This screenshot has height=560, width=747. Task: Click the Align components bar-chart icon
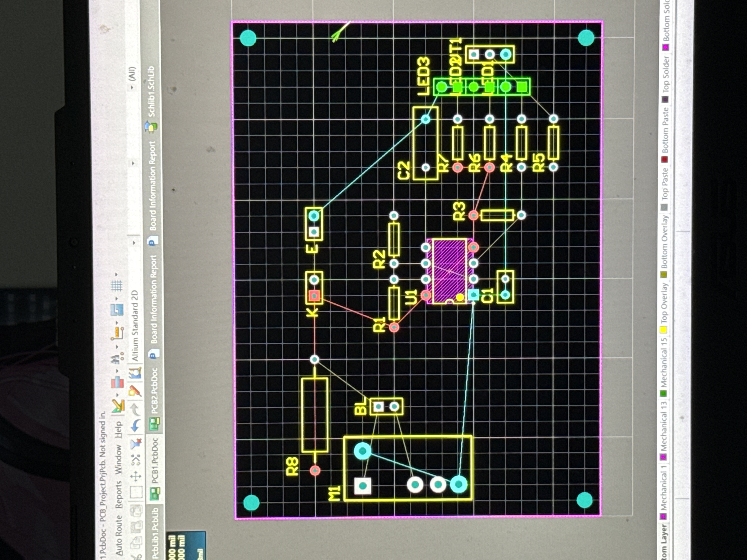pos(118,382)
